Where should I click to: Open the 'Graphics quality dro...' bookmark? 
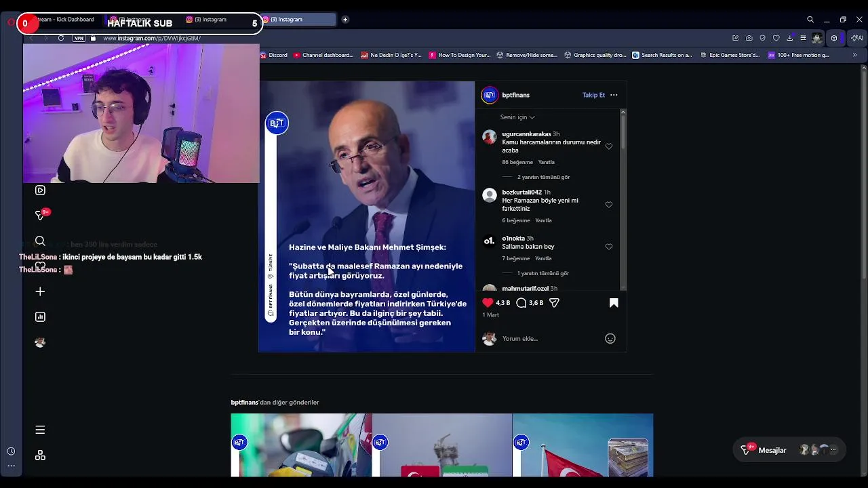(595, 55)
